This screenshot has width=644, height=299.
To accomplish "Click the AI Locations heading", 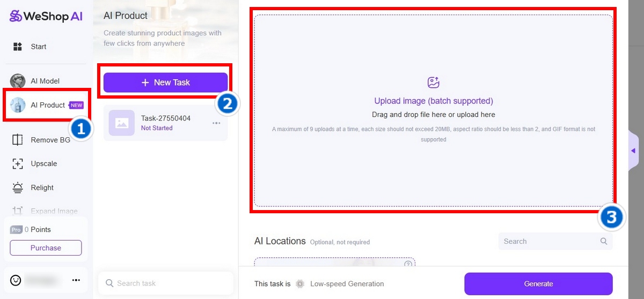I will tap(280, 241).
